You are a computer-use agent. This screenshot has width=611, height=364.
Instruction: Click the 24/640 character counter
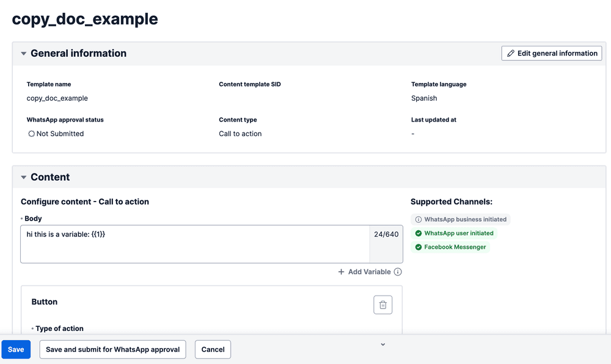click(x=386, y=235)
